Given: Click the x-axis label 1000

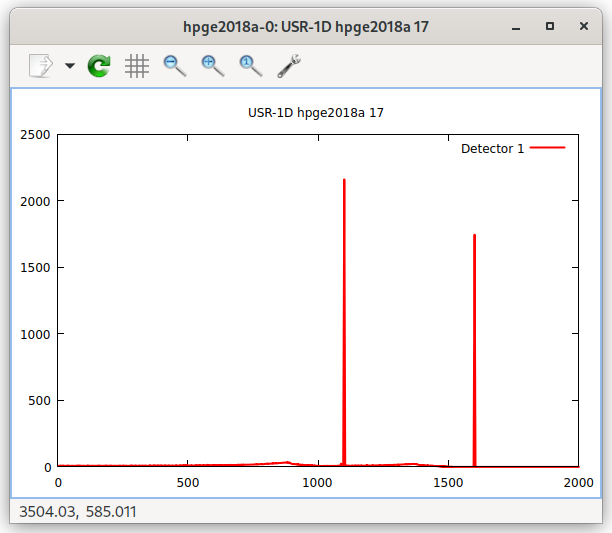Looking at the screenshot, I should [317, 483].
